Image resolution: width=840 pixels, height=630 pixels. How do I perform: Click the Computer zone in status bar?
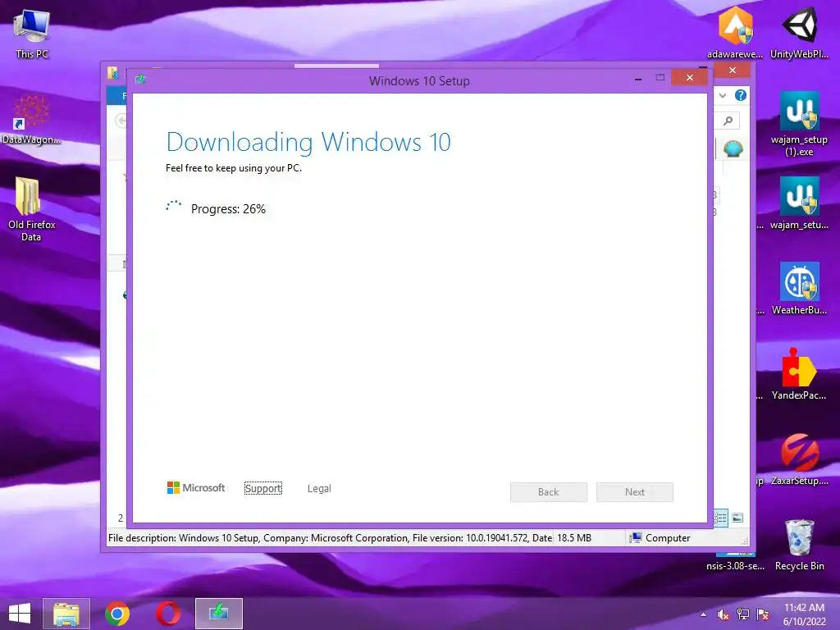click(x=660, y=538)
